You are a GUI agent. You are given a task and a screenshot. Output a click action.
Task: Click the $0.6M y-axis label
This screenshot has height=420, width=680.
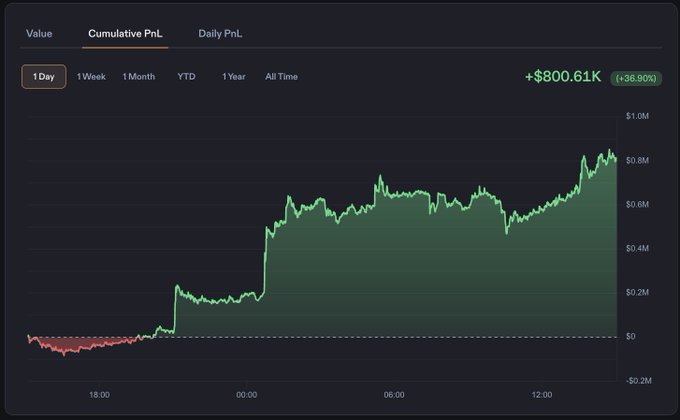click(637, 204)
